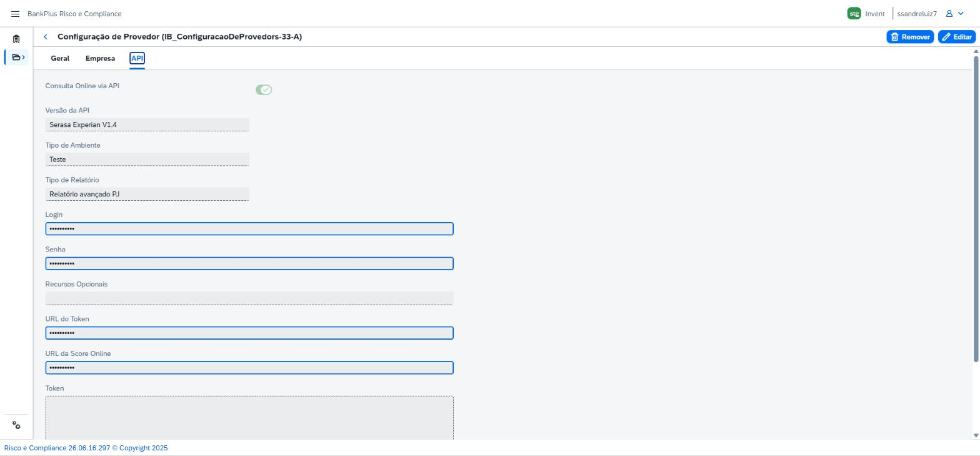The width and height of the screenshot is (980, 456).
Task: Click the Configuração de Provedor page heading
Action: point(179,37)
